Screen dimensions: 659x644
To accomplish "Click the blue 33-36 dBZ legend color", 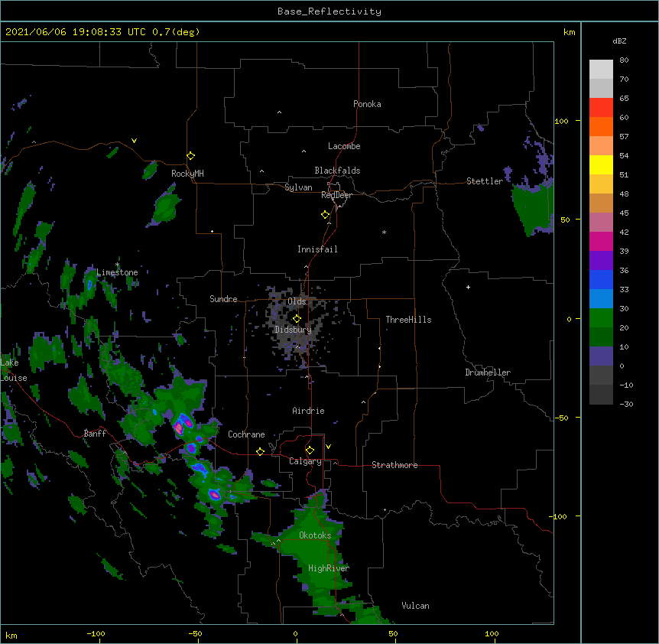I will coord(601,279).
